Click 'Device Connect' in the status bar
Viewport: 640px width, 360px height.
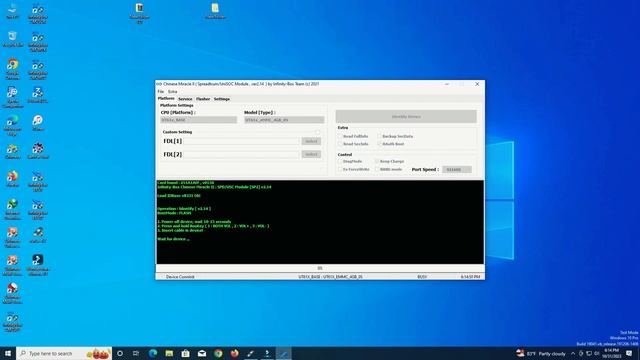coord(180,277)
